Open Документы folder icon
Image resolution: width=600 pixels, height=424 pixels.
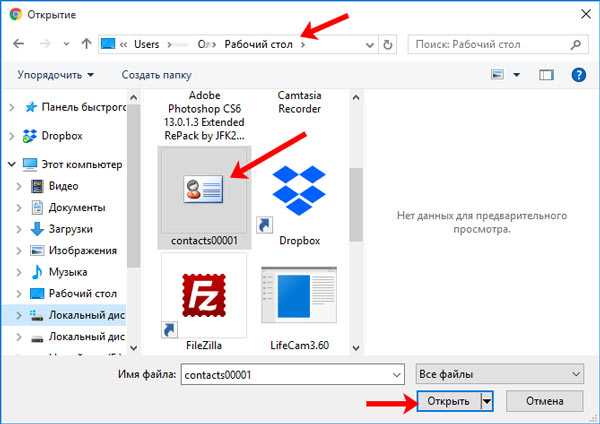click(37, 208)
